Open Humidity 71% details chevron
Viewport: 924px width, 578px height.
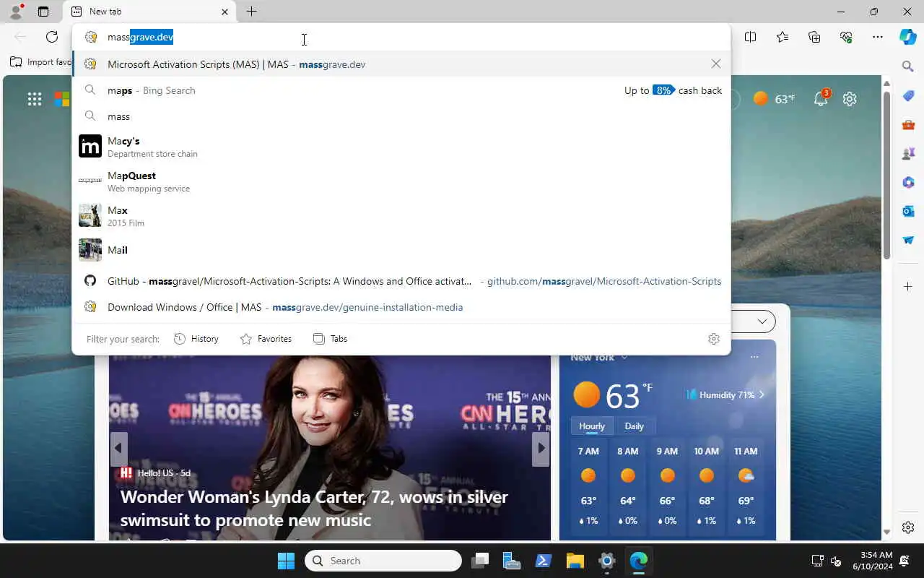[762, 395]
